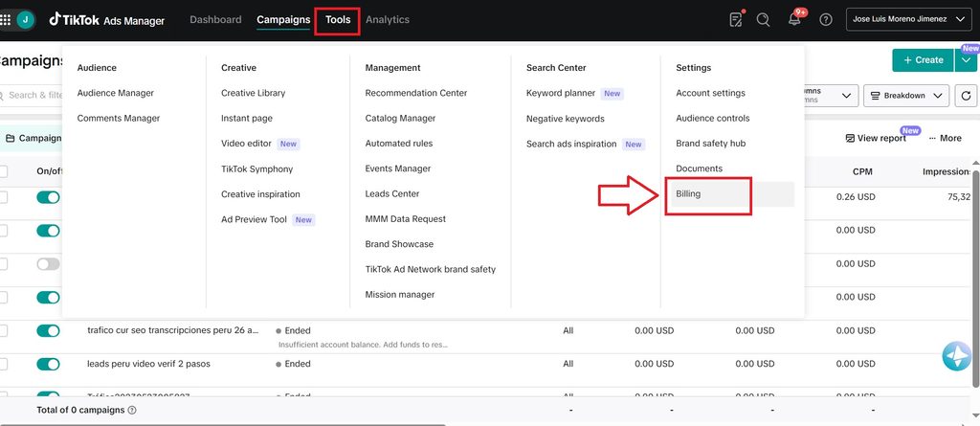The height and width of the screenshot is (426, 980).
Task: Click campaign name leads peru video verif 2 pasos
Action: point(148,364)
